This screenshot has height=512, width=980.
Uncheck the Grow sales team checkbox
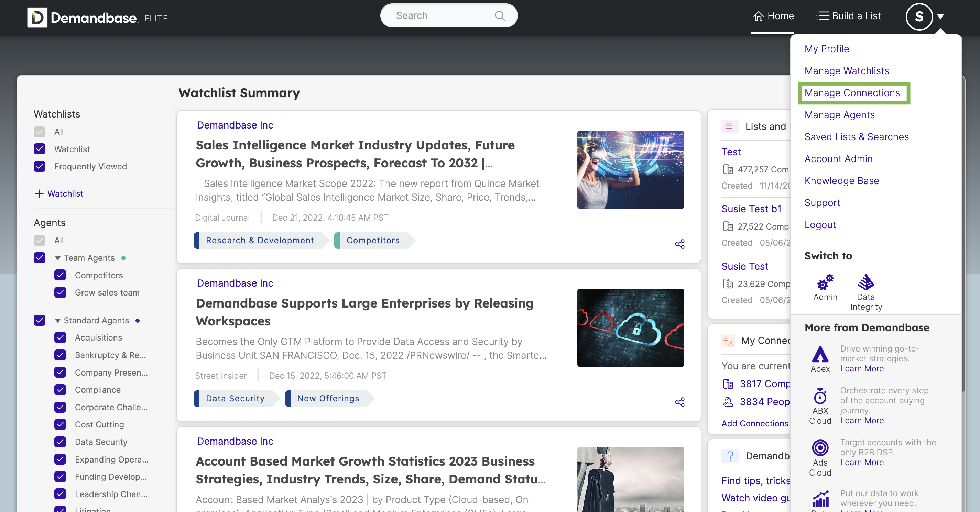(60, 293)
